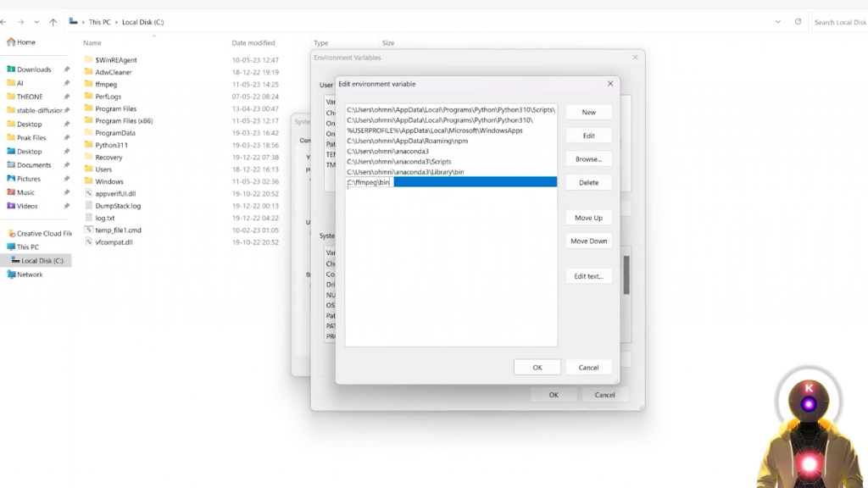Click the Move Up button
This screenshot has height=488, width=868.
click(588, 218)
